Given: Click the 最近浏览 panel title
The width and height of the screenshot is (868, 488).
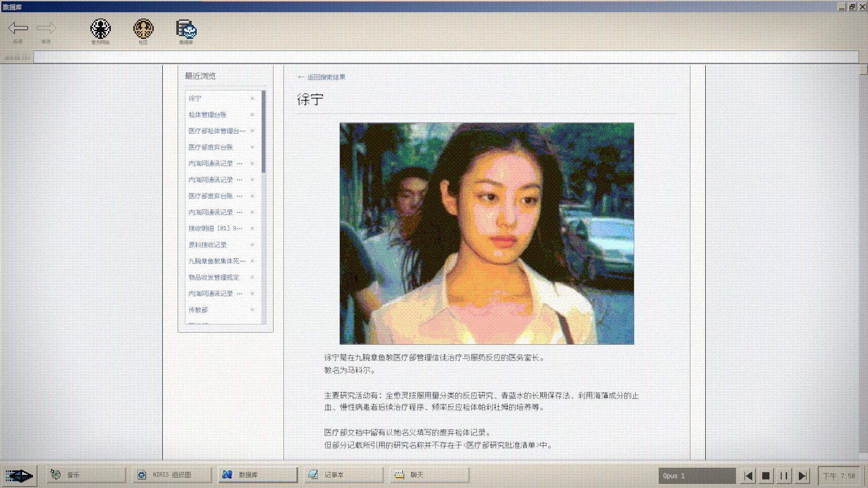Looking at the screenshot, I should [x=200, y=76].
